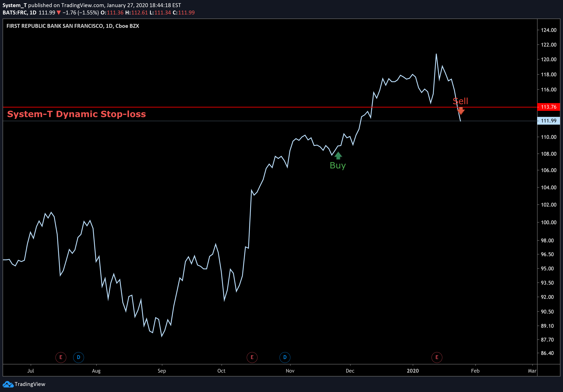The height and width of the screenshot is (392, 563).
Task: Click the 92.00 price axis label
Action: click(547, 297)
